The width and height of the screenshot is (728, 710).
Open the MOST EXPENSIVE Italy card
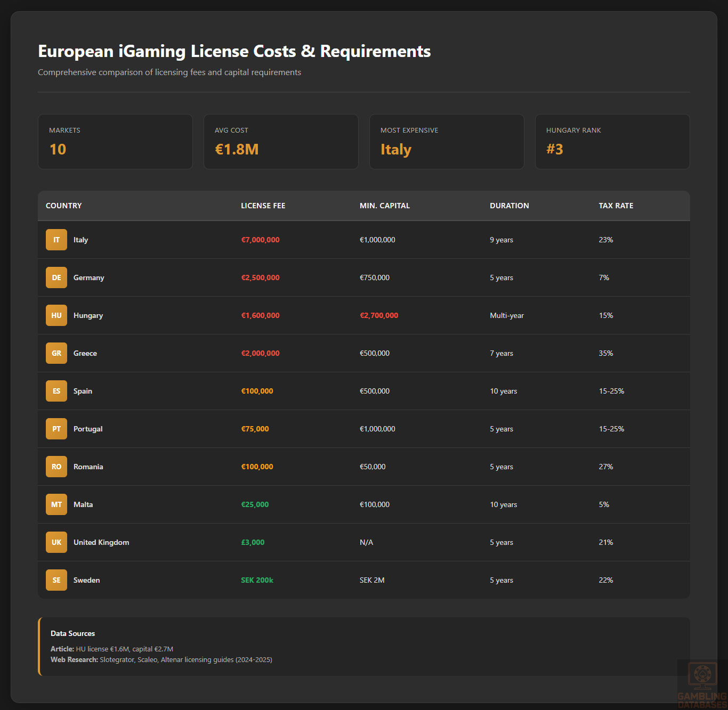447,142
